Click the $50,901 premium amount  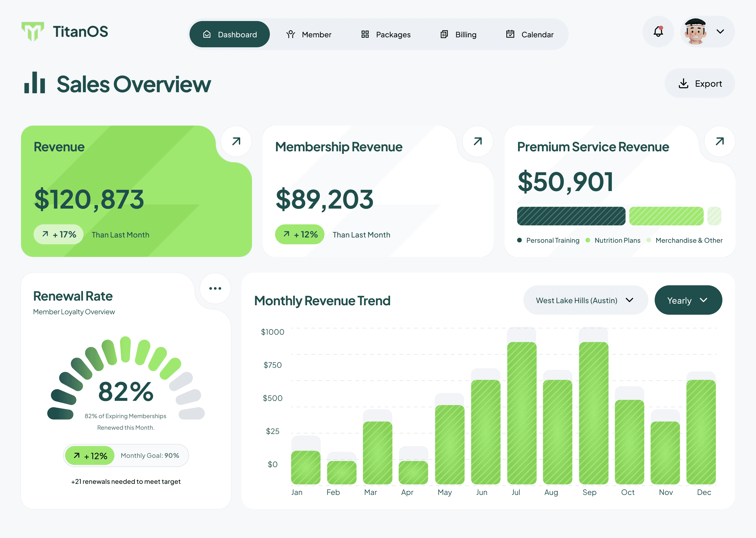565,182
